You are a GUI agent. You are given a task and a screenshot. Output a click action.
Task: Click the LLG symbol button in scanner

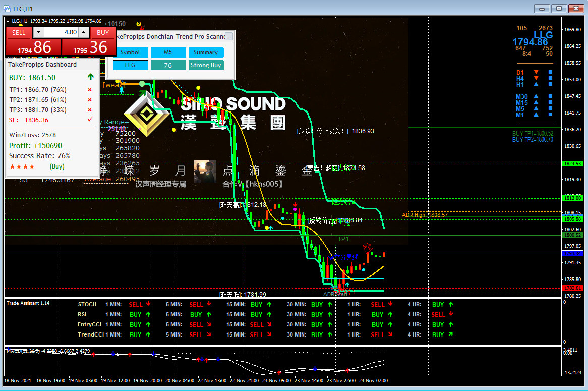click(x=130, y=65)
